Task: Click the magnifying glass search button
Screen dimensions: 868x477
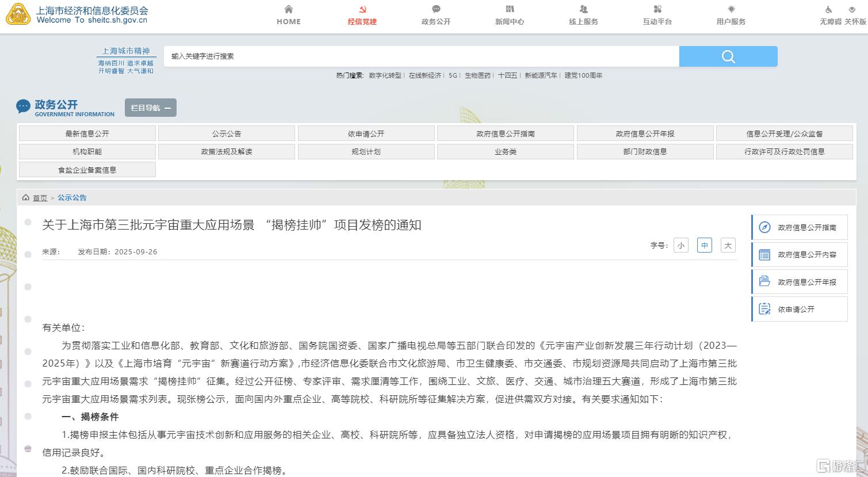Action: 728,56
